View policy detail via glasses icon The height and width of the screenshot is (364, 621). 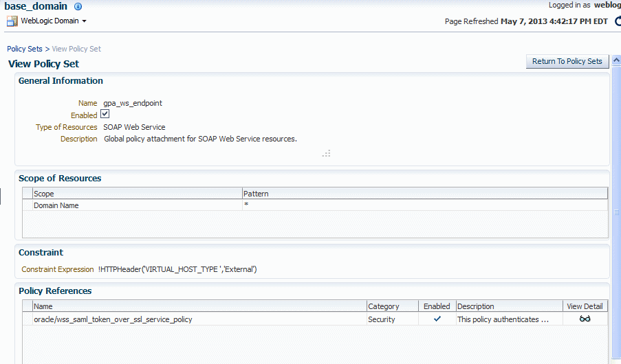point(585,319)
